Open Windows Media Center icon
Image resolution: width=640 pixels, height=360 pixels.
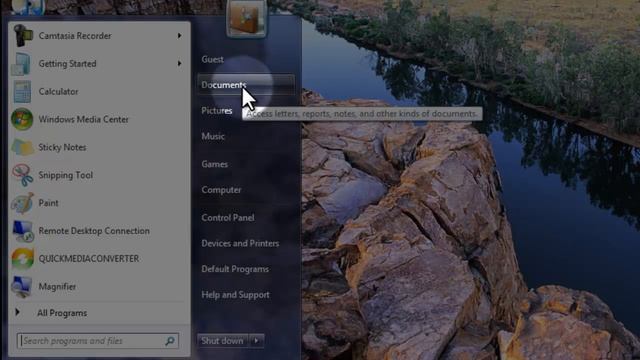click(x=22, y=119)
